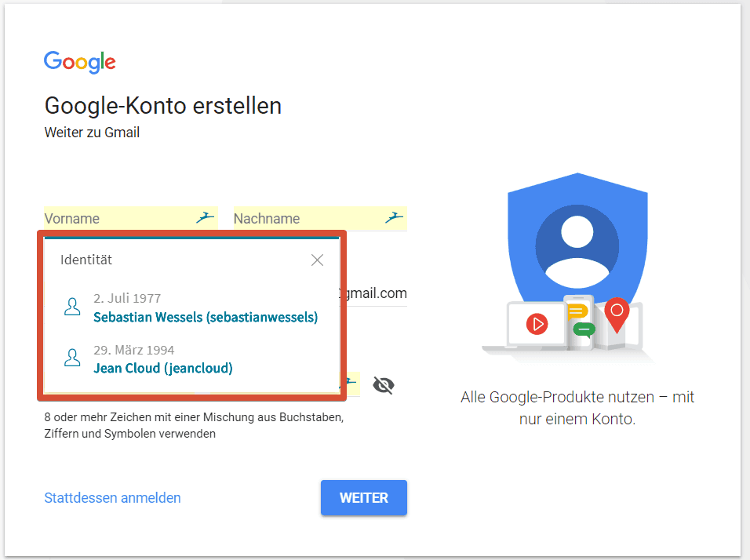750x560 pixels.
Task: Click the Identität popup title
Action: [x=86, y=260]
